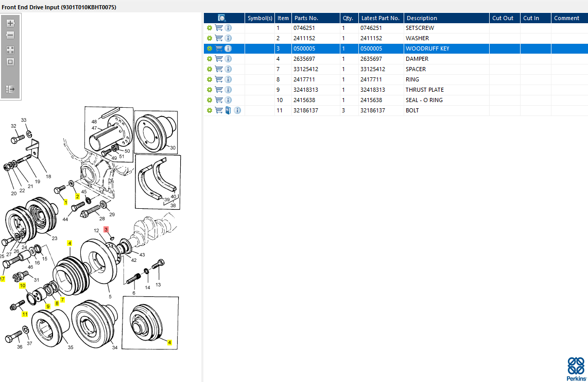Viewport: 588px width, 382px height.
Task: Zoom out of the parts diagram
Action: [x=10, y=35]
